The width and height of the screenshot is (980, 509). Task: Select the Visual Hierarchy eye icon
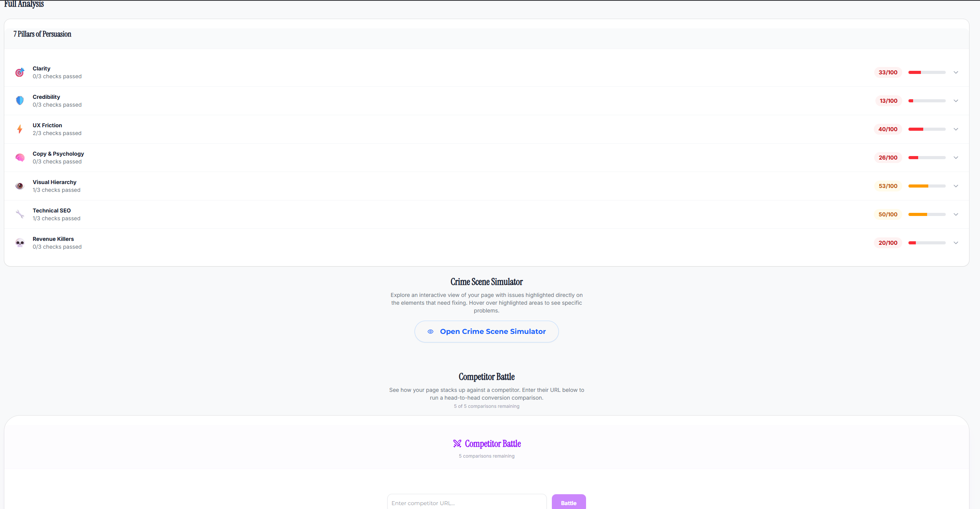(x=20, y=186)
